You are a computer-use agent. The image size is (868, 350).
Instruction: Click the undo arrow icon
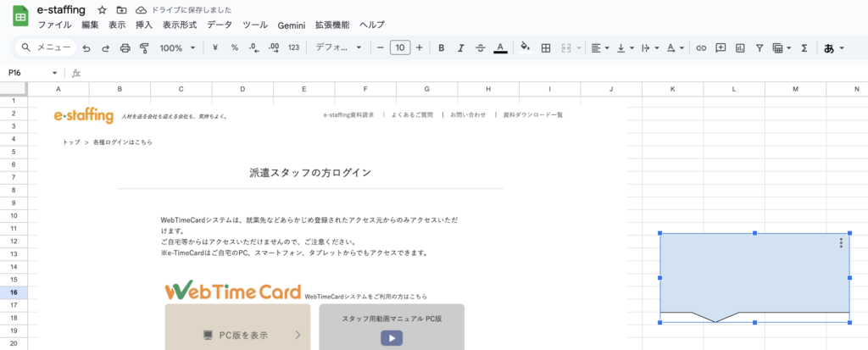[x=86, y=48]
